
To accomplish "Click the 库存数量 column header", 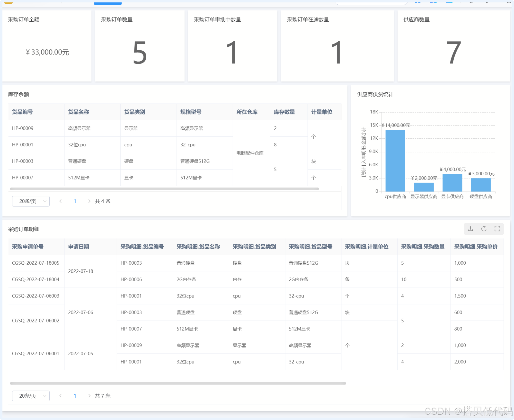I will [x=284, y=112].
